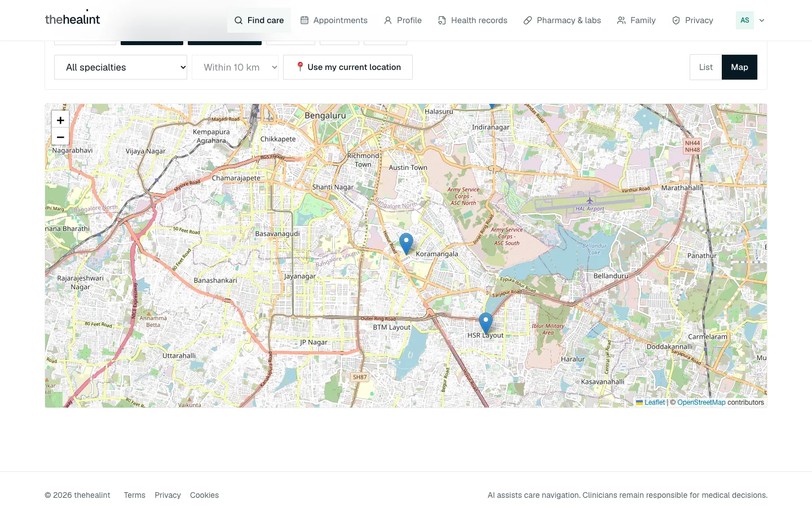Image resolution: width=812 pixels, height=508 pixels.
Task: Click the HAL Airport plane icon on map
Action: tap(590, 200)
